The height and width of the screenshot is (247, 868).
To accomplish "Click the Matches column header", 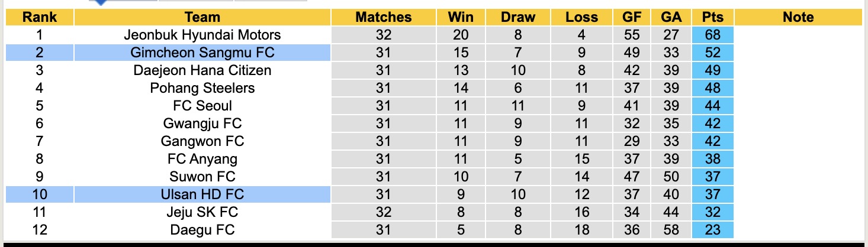I will [x=383, y=17].
